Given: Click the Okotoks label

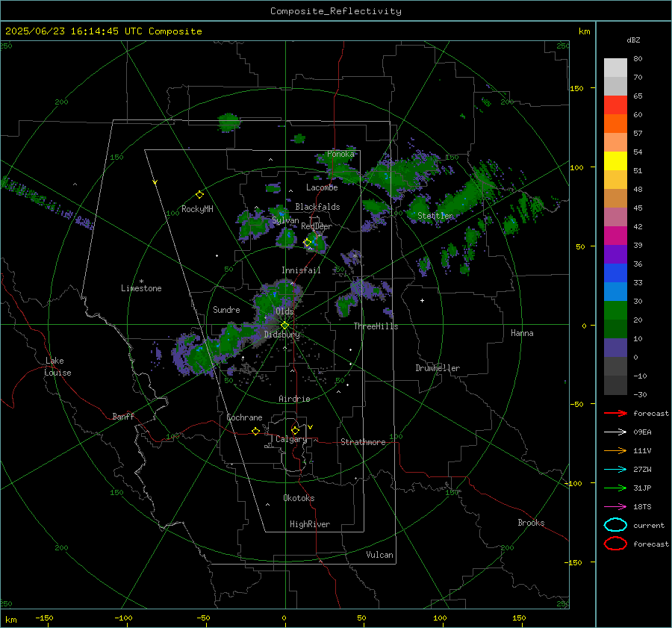Looking at the screenshot, I should click(299, 498).
